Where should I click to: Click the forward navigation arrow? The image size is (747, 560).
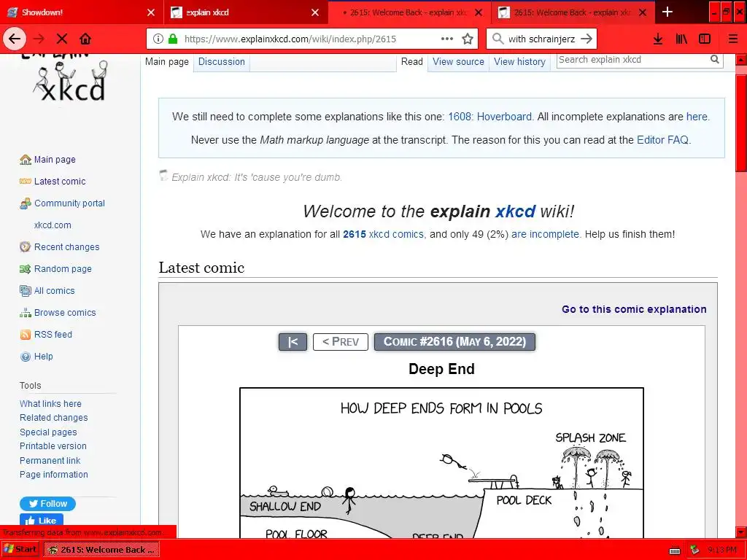coord(39,39)
